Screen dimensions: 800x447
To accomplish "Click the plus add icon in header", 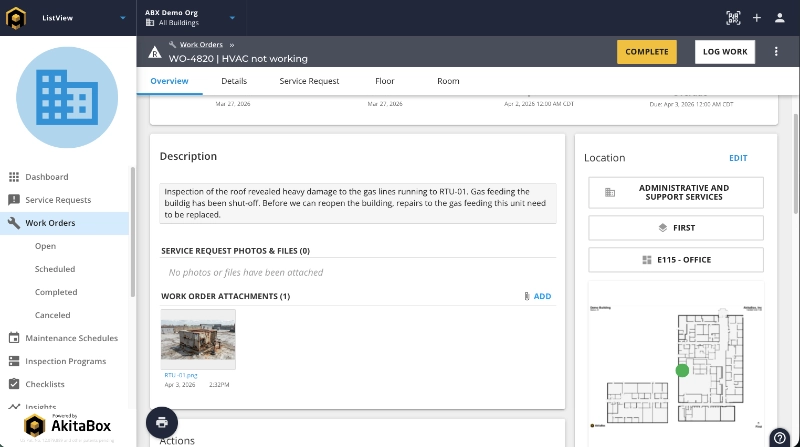I will tap(757, 18).
